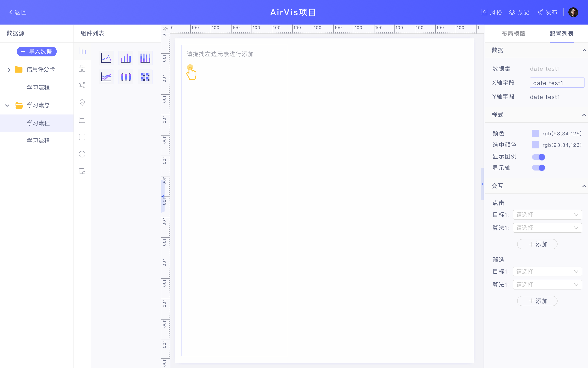Open the 风格 style menu
Image resolution: width=588 pixels, height=368 pixels.
491,12
